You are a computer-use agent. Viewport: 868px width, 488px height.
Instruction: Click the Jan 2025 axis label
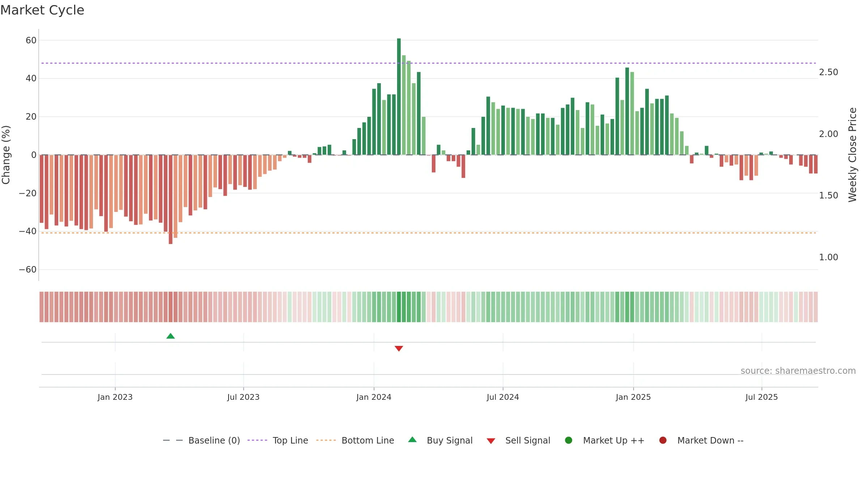coord(633,397)
